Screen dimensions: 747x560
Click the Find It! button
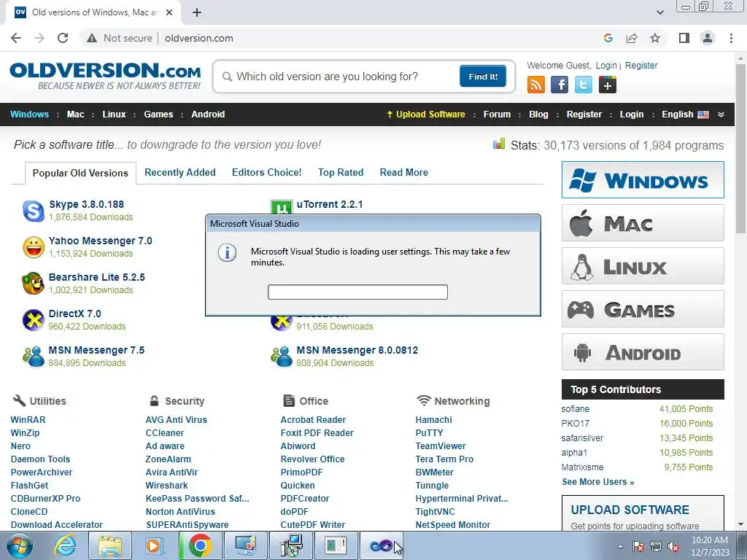483,76
